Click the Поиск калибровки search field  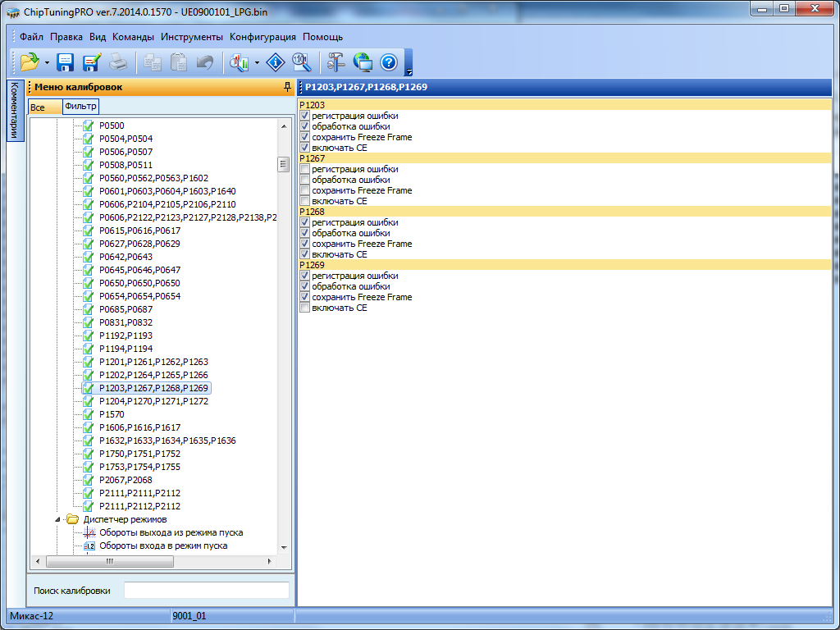(x=206, y=590)
